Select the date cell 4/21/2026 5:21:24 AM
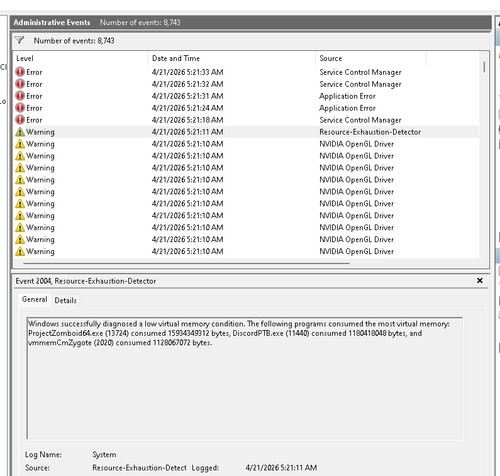The width and height of the screenshot is (500, 476). coord(188,108)
